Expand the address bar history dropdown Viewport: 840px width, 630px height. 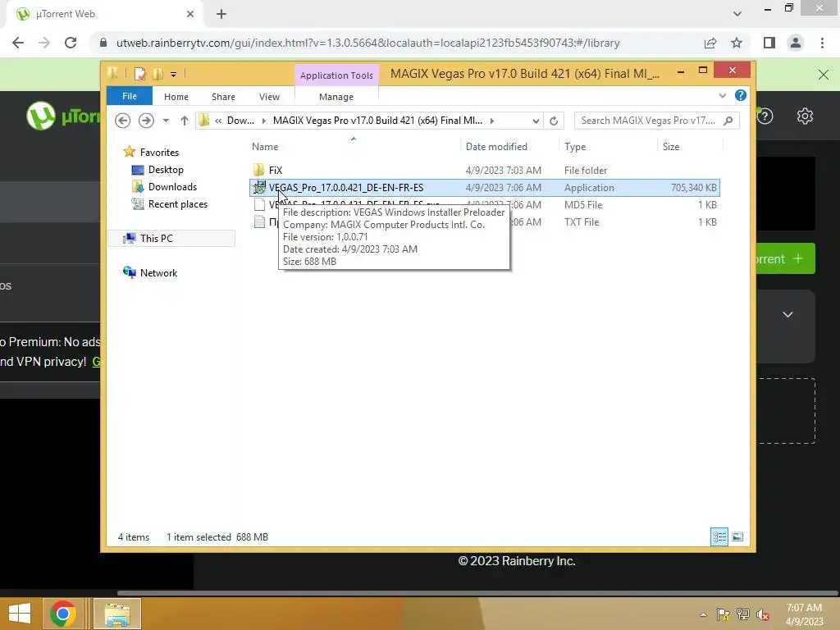coord(536,121)
